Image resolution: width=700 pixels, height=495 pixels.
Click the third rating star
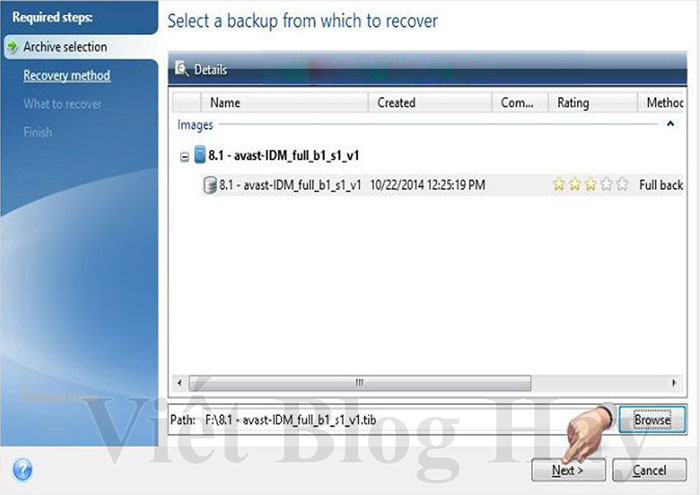(591, 184)
